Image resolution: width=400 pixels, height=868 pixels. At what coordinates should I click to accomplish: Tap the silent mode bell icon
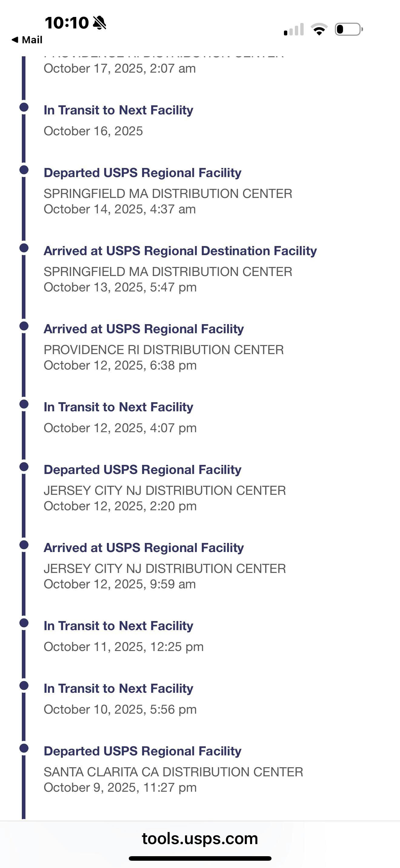99,23
